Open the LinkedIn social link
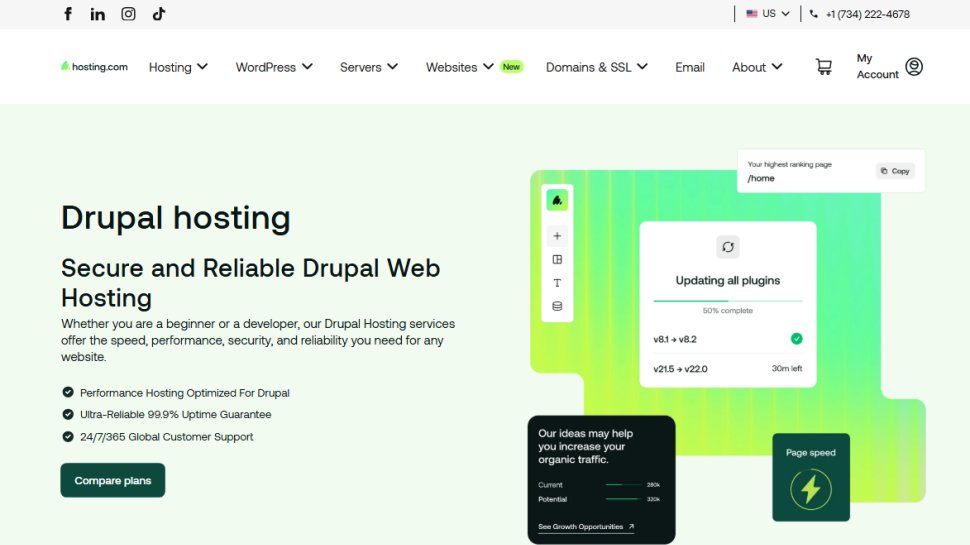The width and height of the screenshot is (970, 545). tap(97, 14)
